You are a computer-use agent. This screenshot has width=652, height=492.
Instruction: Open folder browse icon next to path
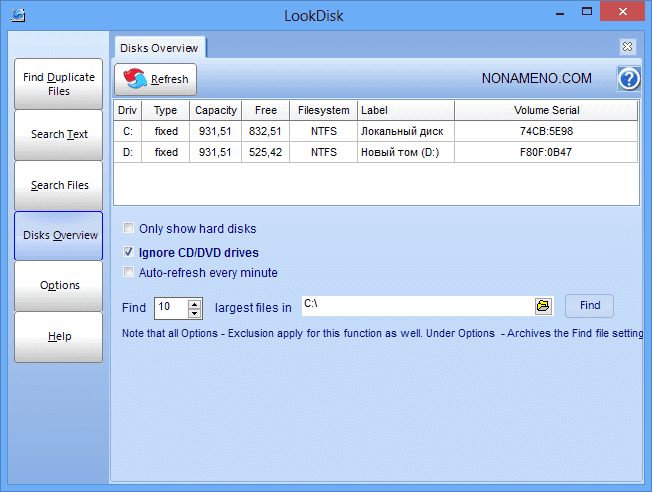pos(543,306)
